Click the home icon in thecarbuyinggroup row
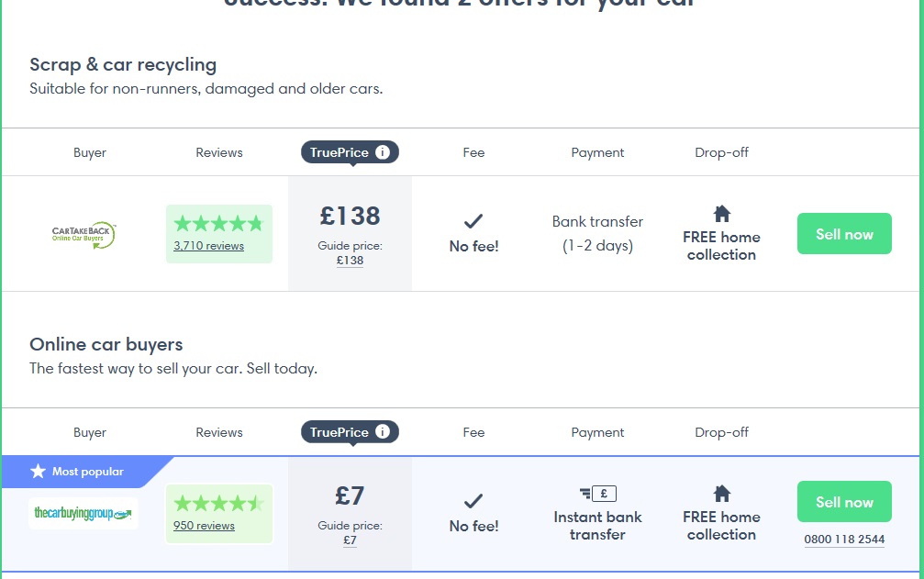Viewport: 924px width, 579px height. pos(721,493)
